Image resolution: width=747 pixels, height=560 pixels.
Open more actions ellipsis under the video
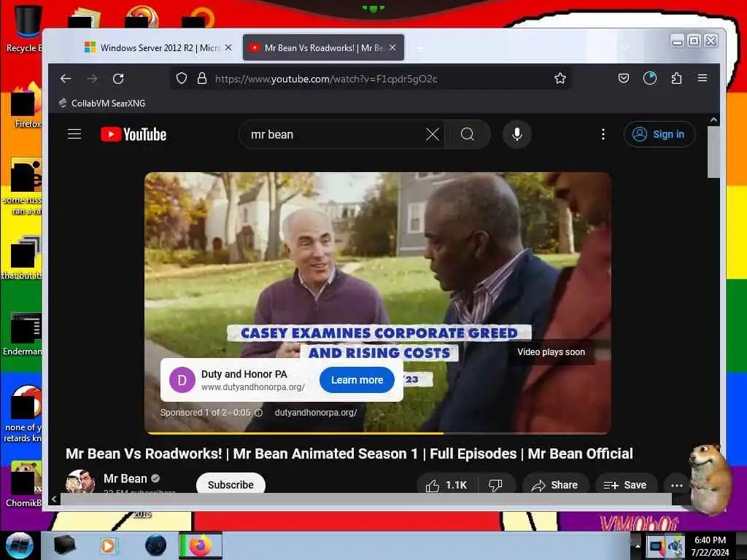tap(676, 485)
